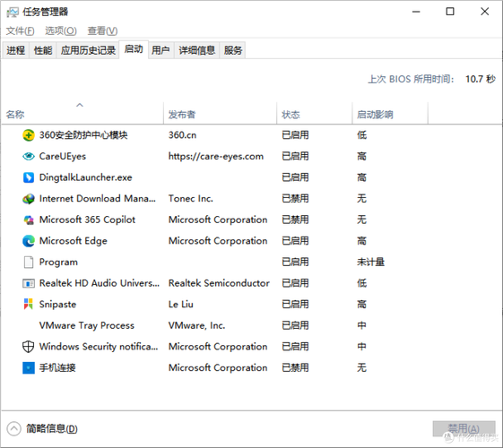Click the CareUEyes eye icon
The height and width of the screenshot is (448, 503).
[x=28, y=156]
